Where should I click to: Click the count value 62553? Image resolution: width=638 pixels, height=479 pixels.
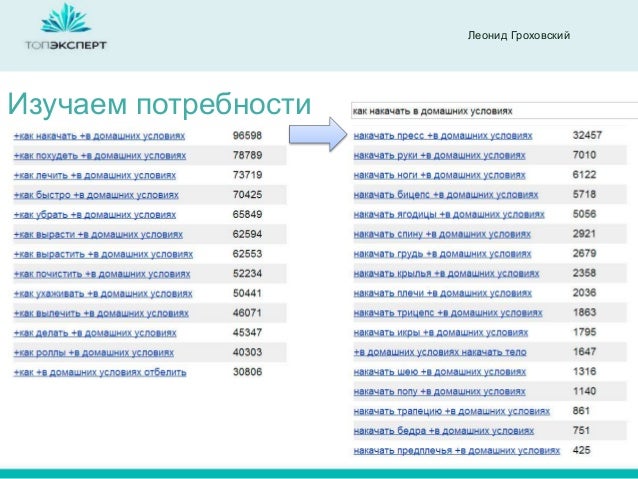tap(247, 254)
